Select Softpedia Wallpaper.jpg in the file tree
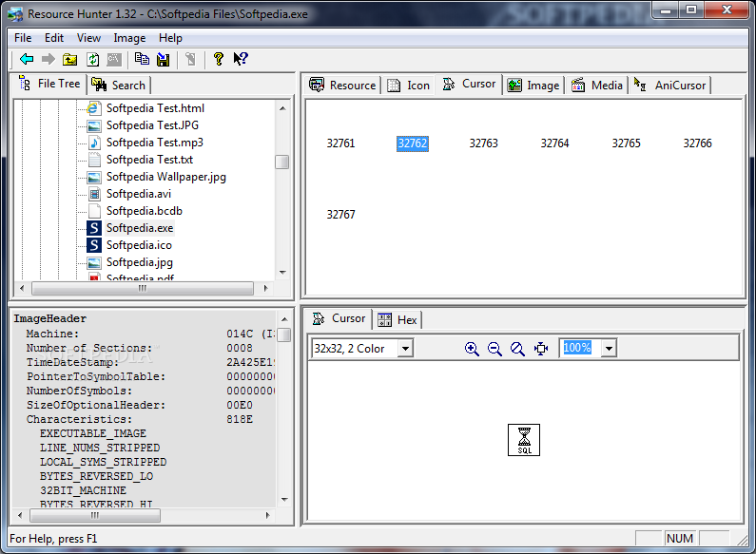 pos(166,177)
